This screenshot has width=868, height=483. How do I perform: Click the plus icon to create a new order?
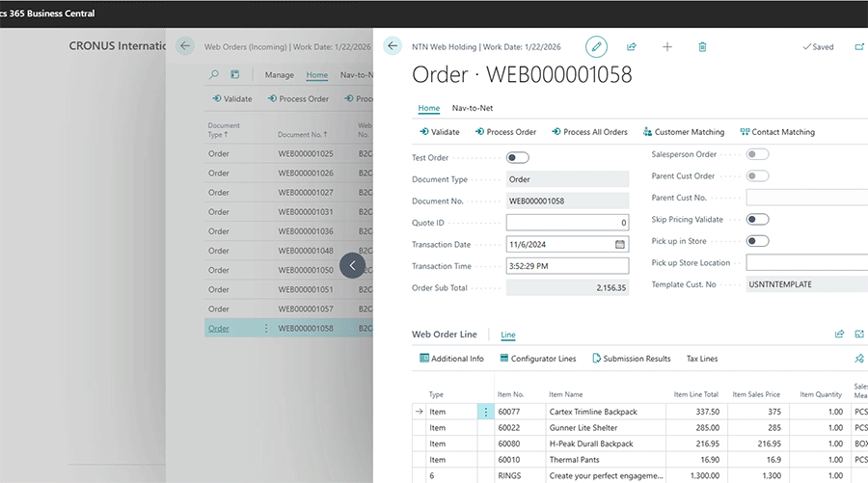pos(667,47)
